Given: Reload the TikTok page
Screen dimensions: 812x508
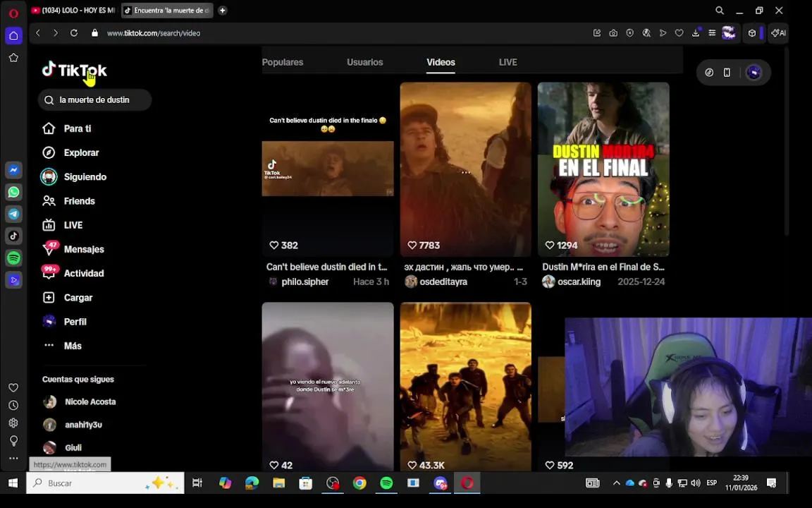Looking at the screenshot, I should pos(74,32).
